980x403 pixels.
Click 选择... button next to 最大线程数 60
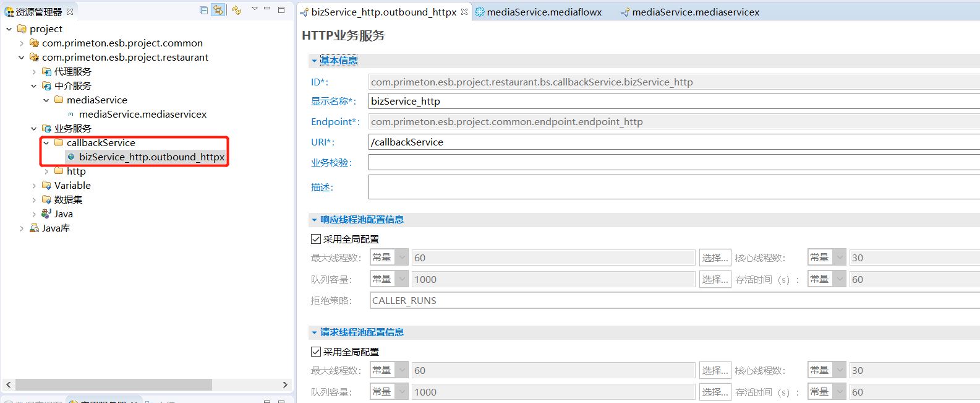(x=715, y=258)
